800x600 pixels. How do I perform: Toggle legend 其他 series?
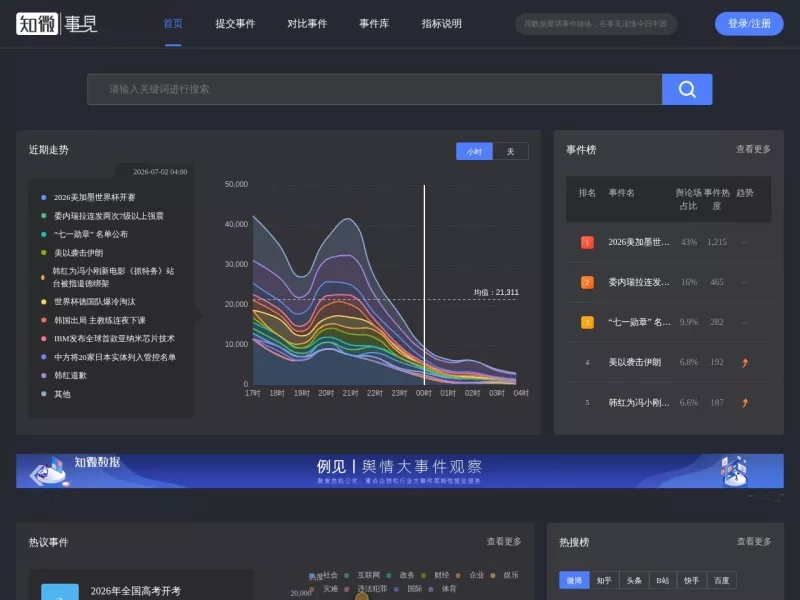click(x=56, y=394)
